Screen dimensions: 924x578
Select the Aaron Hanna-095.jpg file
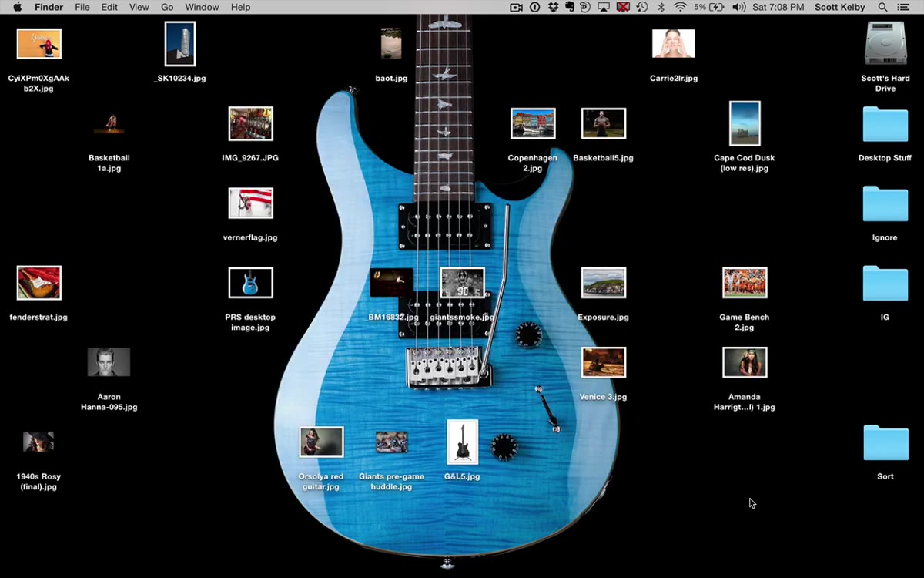109,362
